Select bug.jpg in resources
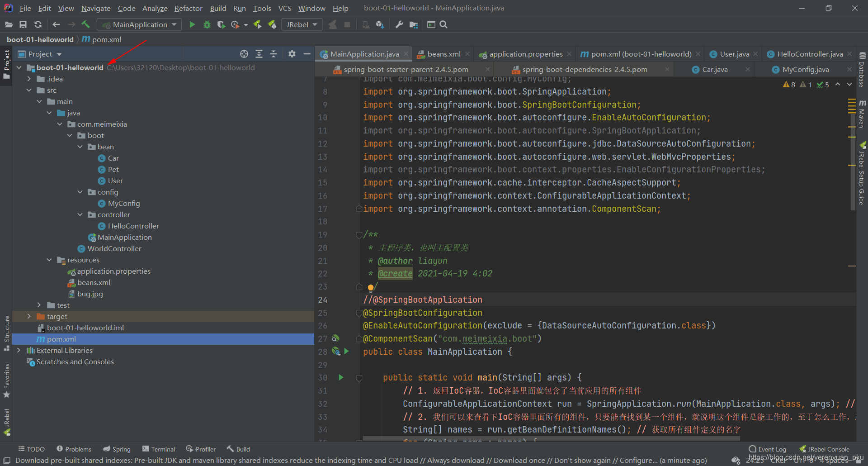The image size is (868, 466). pyautogui.click(x=90, y=294)
